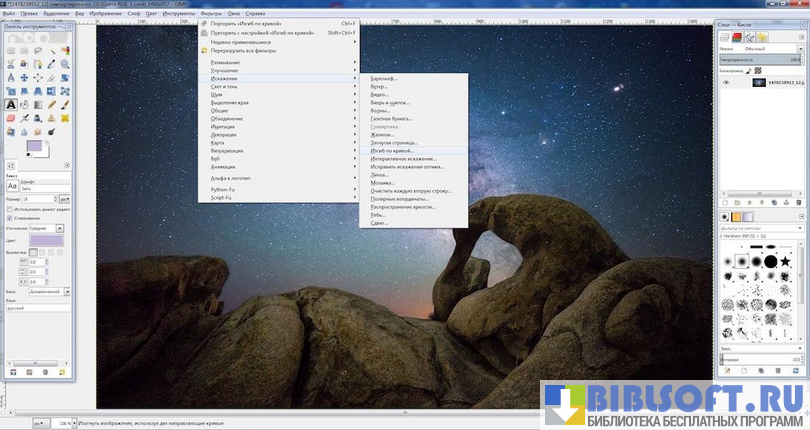Click the pink Eraser tool icon
Image resolution: width=810 pixels, height=430 pixels.
(11, 116)
